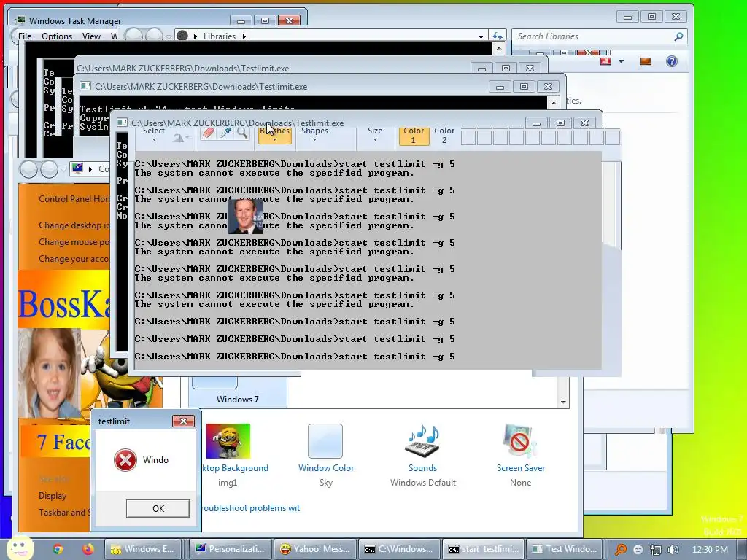Click the 12:30 PM clock

pos(709,550)
